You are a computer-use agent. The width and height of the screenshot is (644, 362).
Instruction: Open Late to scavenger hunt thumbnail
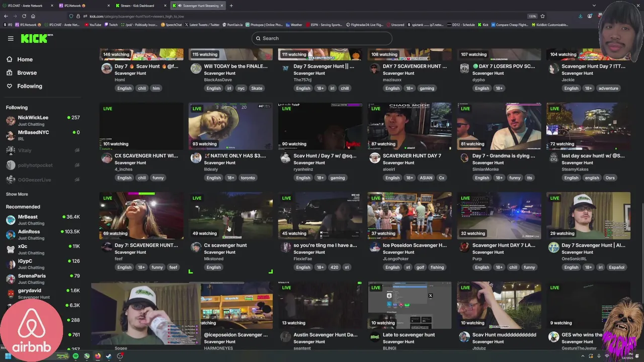[x=410, y=305]
